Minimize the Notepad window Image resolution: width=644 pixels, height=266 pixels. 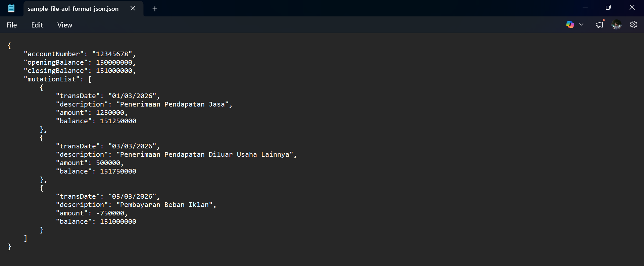(585, 7)
